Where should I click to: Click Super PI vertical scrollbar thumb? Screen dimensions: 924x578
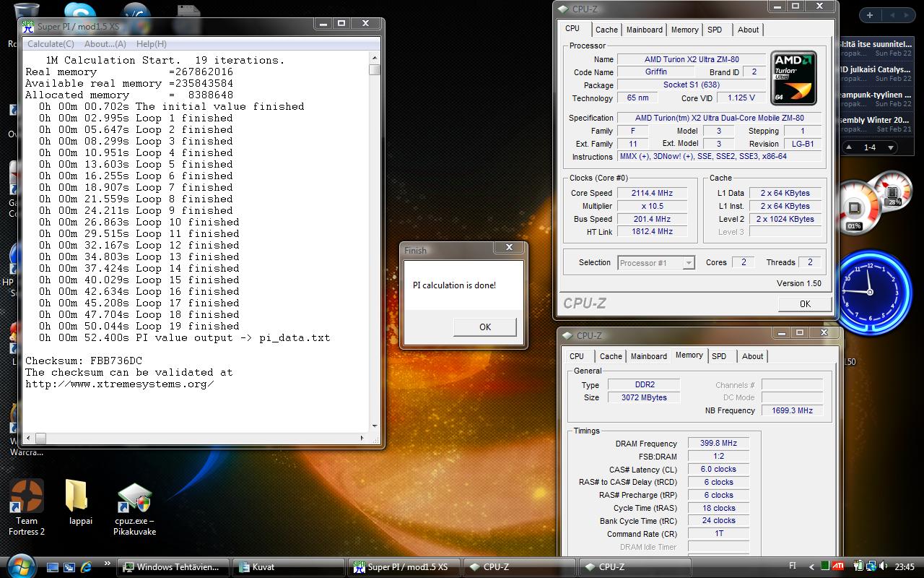(x=374, y=69)
